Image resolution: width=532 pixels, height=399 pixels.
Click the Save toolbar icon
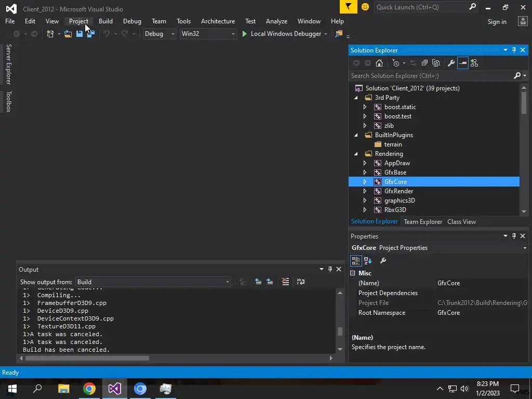click(x=79, y=34)
